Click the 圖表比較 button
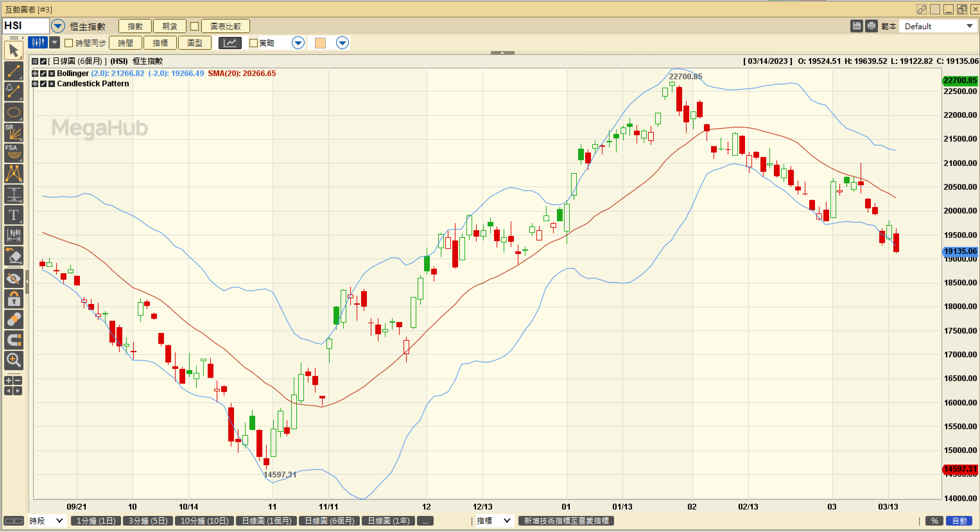 pyautogui.click(x=225, y=26)
